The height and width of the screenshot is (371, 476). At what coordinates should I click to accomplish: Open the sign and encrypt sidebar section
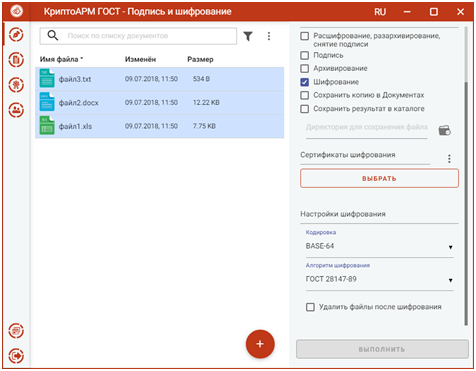click(16, 35)
